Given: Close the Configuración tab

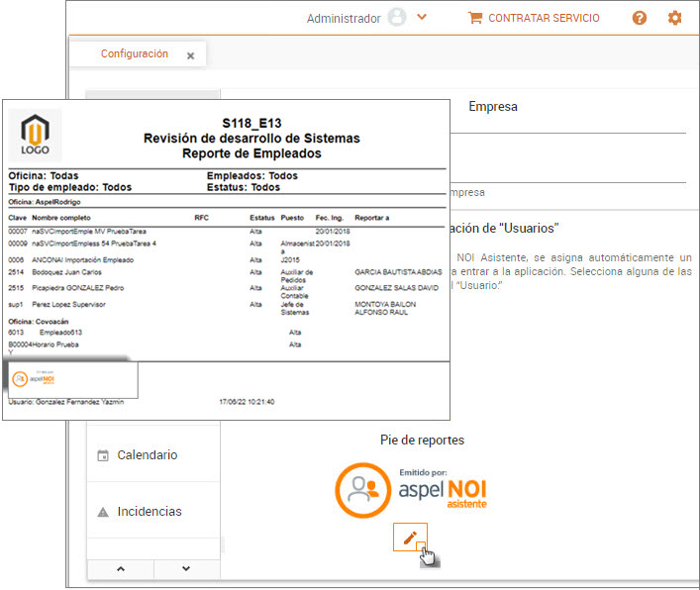Looking at the screenshot, I should (191, 56).
